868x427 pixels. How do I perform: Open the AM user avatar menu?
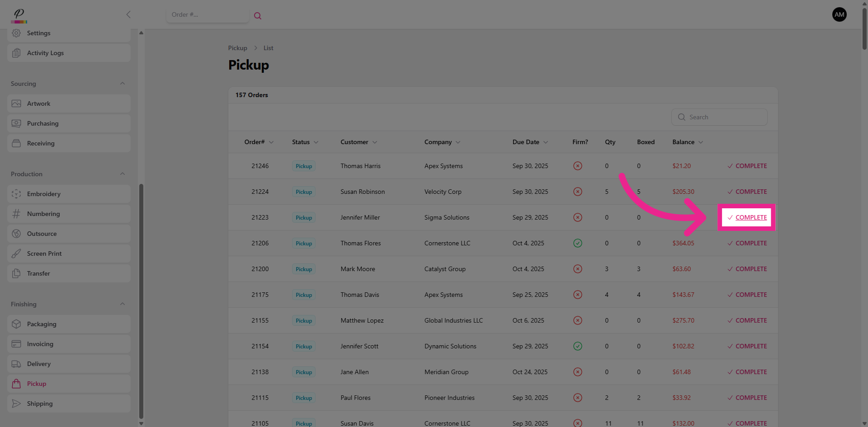pyautogui.click(x=839, y=14)
